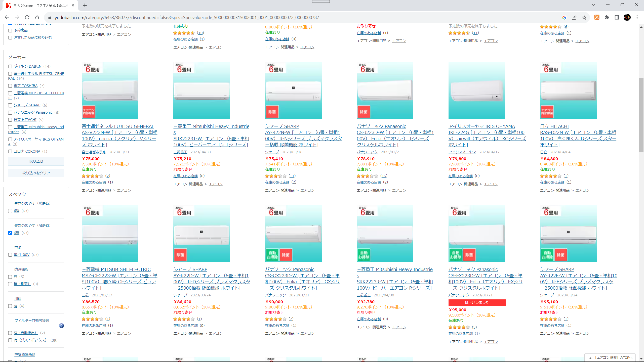Go forward in browser history
This screenshot has width=644, height=362.
point(17,17)
